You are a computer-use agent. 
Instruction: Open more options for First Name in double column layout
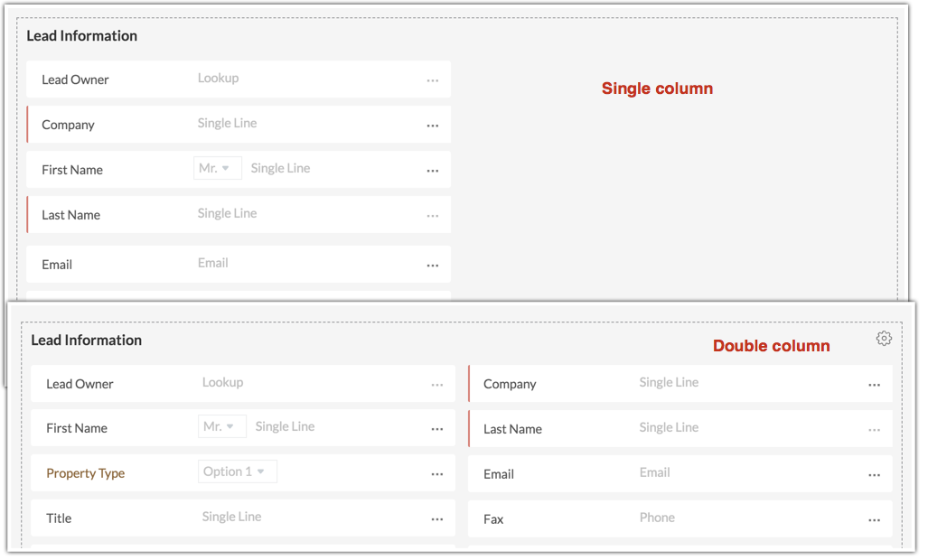(x=437, y=429)
